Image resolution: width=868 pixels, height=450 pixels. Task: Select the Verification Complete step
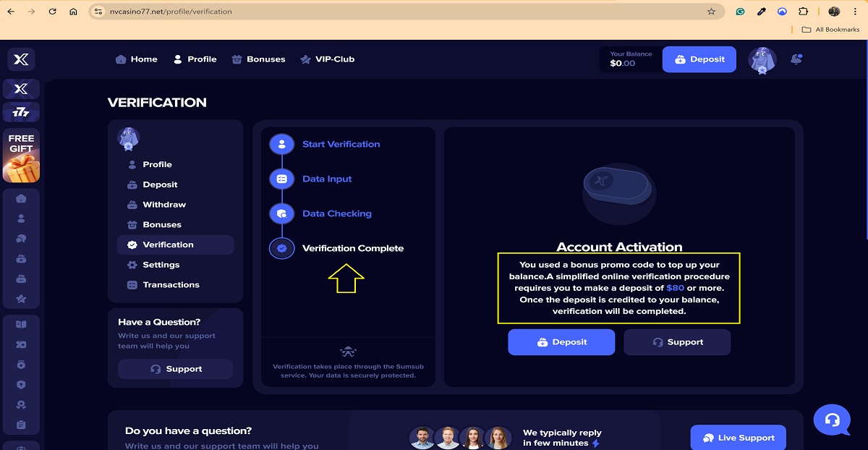pyautogui.click(x=352, y=248)
